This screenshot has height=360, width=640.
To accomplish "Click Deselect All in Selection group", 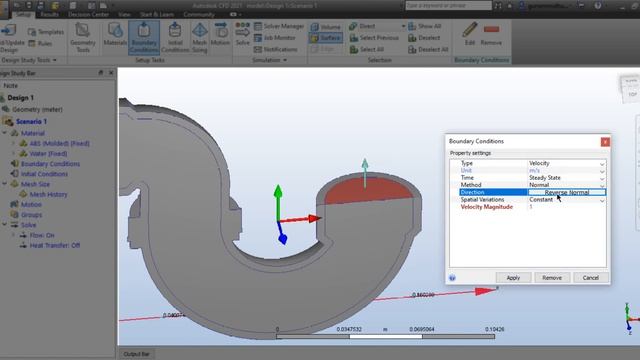I will [428, 49].
